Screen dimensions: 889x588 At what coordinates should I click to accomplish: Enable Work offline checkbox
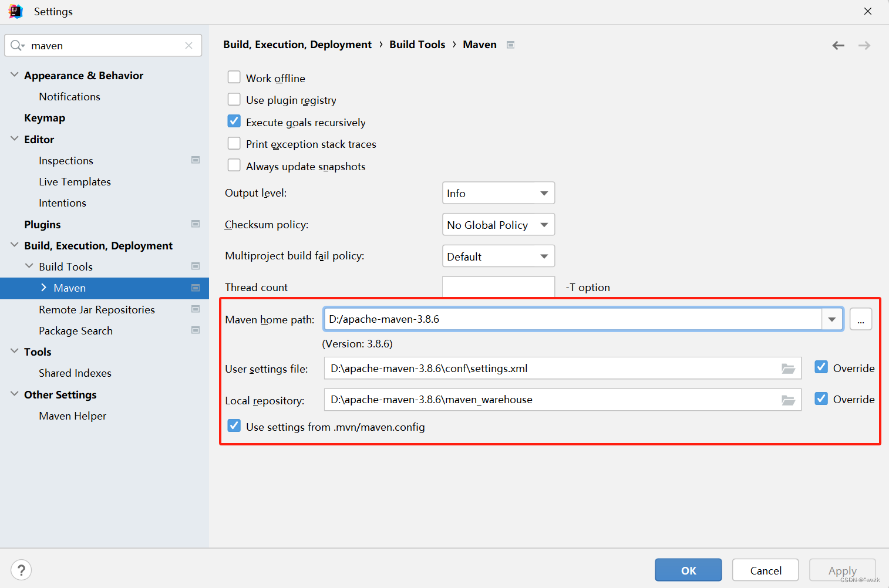click(234, 77)
